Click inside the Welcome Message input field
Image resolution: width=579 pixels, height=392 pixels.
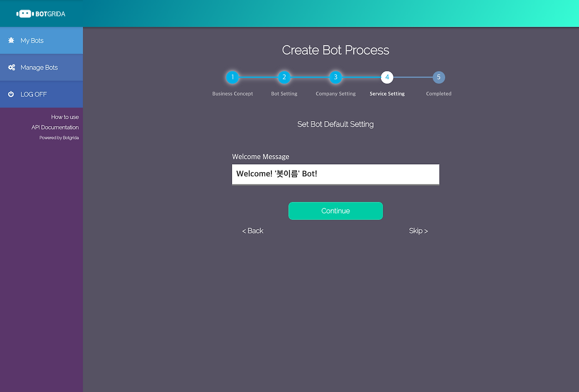(335, 174)
